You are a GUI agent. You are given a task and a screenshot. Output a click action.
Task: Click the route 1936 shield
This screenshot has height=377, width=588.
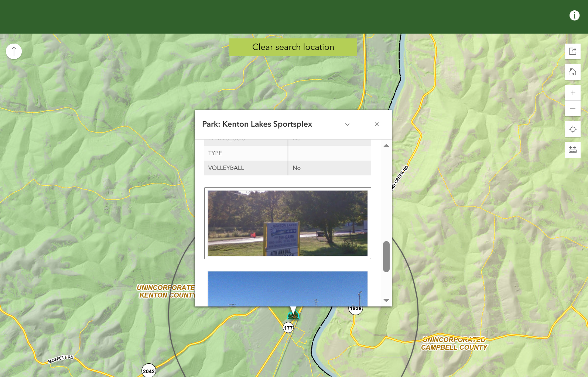(356, 309)
